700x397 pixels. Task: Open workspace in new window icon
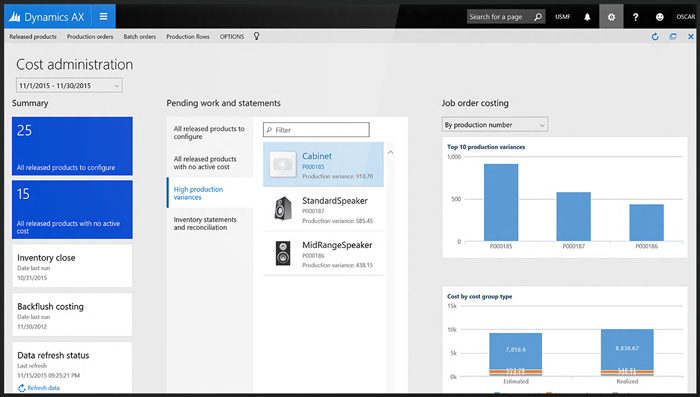673,37
